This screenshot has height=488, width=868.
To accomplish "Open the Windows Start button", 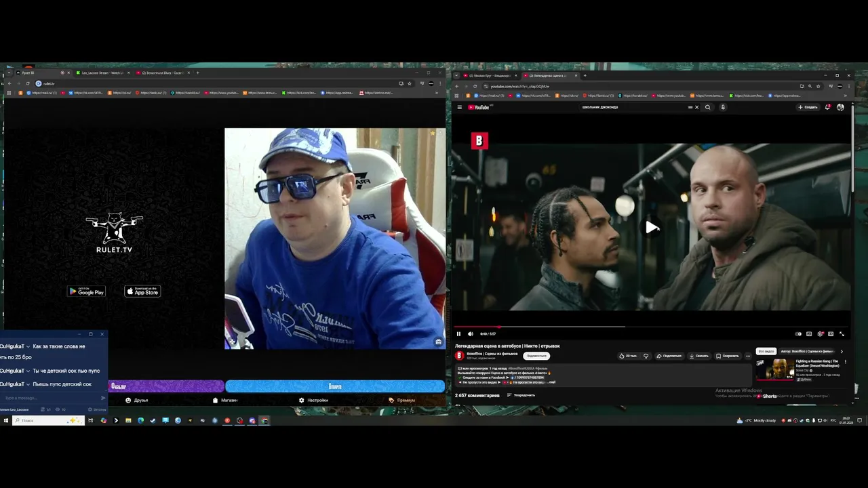I will point(5,420).
